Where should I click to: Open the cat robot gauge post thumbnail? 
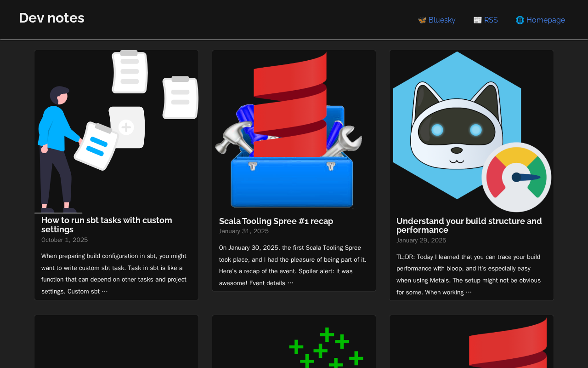[x=471, y=132]
